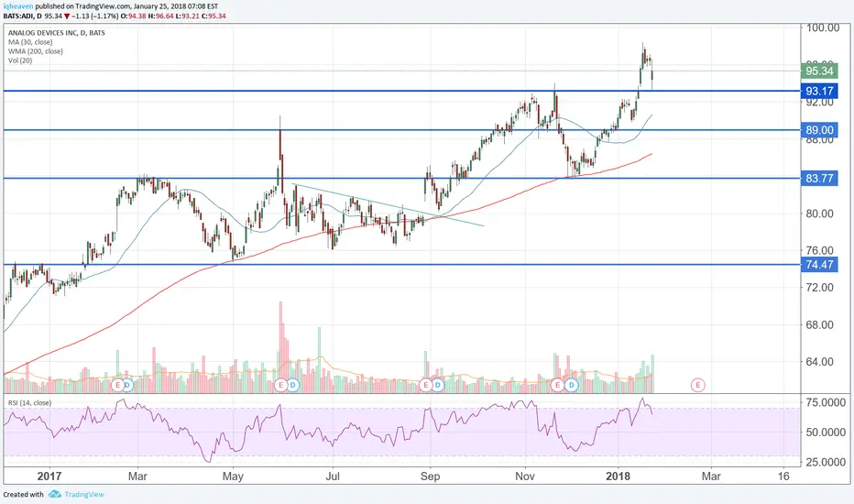Click the dividend D marker near Sep
The image size is (854, 504).
pyautogui.click(x=437, y=385)
